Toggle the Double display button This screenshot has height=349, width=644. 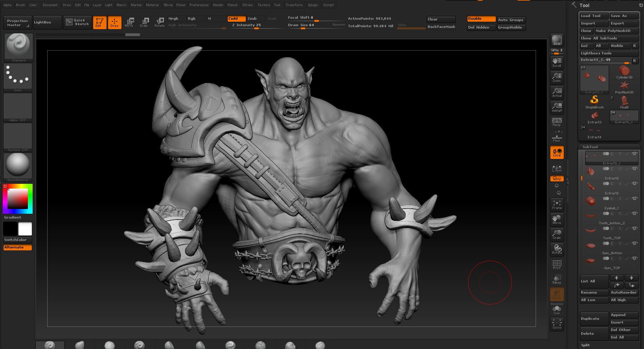481,19
